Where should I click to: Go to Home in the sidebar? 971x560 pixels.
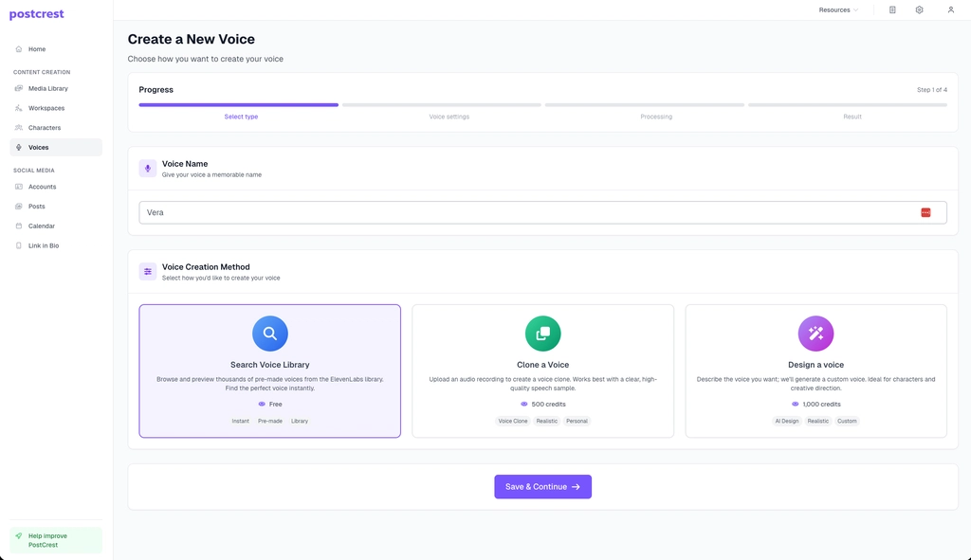click(x=35, y=48)
